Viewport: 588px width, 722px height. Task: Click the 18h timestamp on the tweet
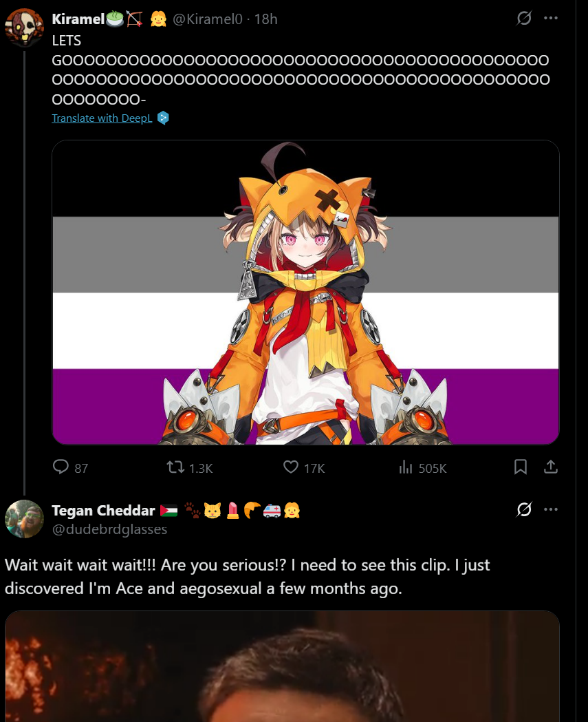click(266, 19)
